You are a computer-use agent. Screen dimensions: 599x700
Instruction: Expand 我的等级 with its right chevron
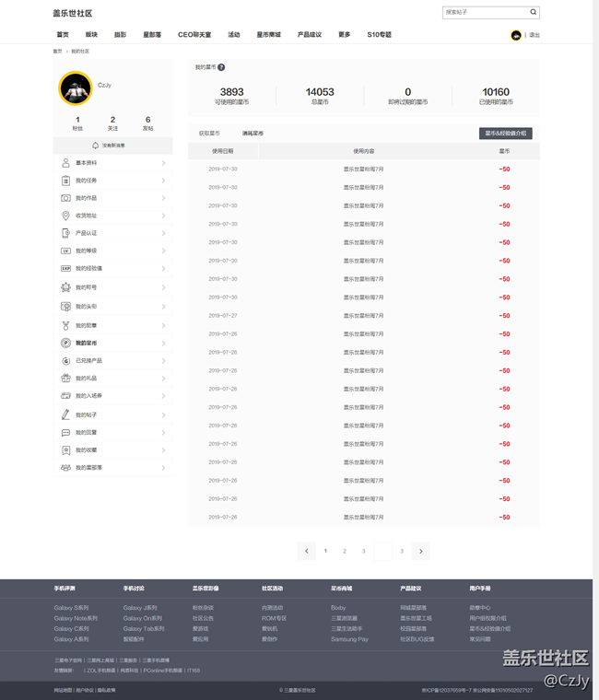(163, 251)
